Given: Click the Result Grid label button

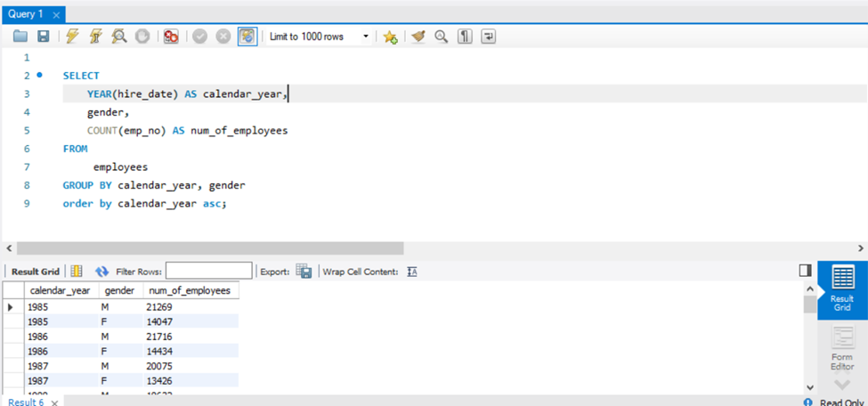Looking at the screenshot, I should click(x=36, y=272).
